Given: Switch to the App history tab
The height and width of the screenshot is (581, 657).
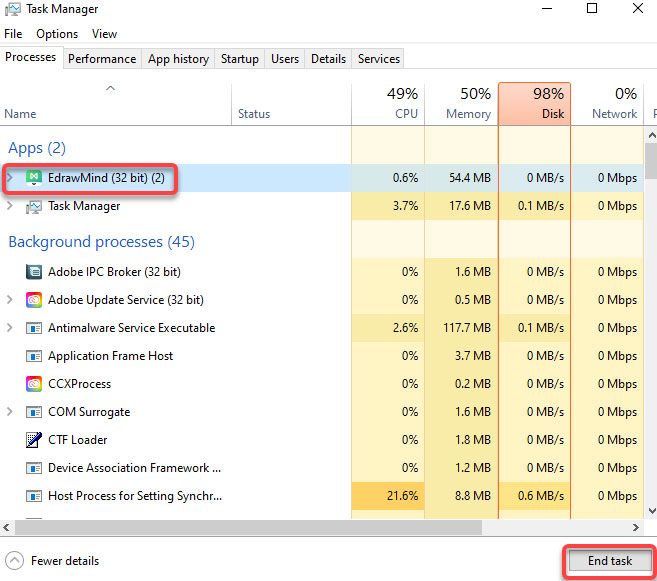Looking at the screenshot, I should tap(178, 59).
